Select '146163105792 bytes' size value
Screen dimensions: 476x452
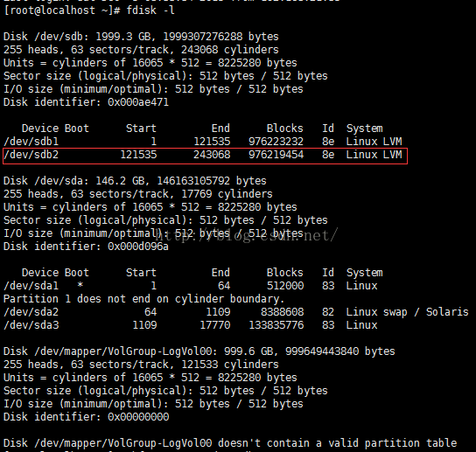212,181
